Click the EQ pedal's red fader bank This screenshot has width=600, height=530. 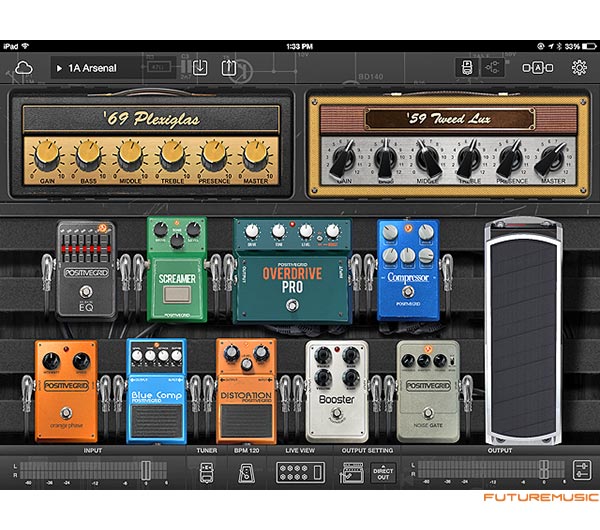click(86, 249)
